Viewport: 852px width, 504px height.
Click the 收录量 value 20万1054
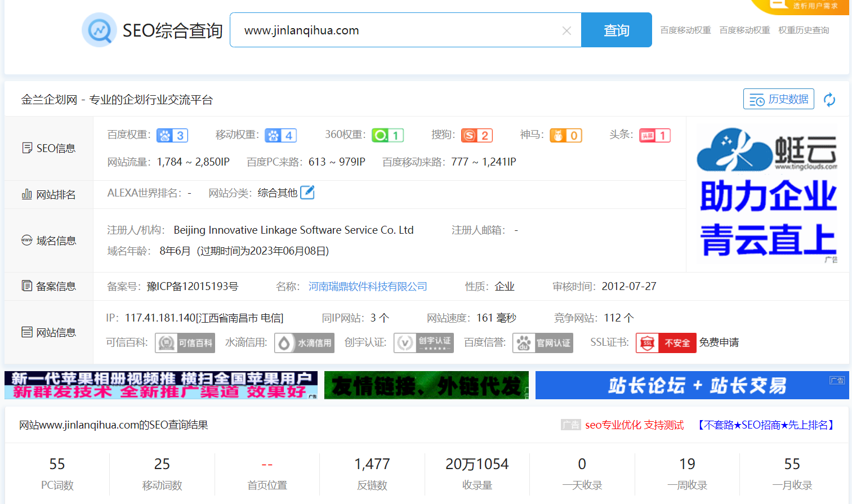point(477,464)
